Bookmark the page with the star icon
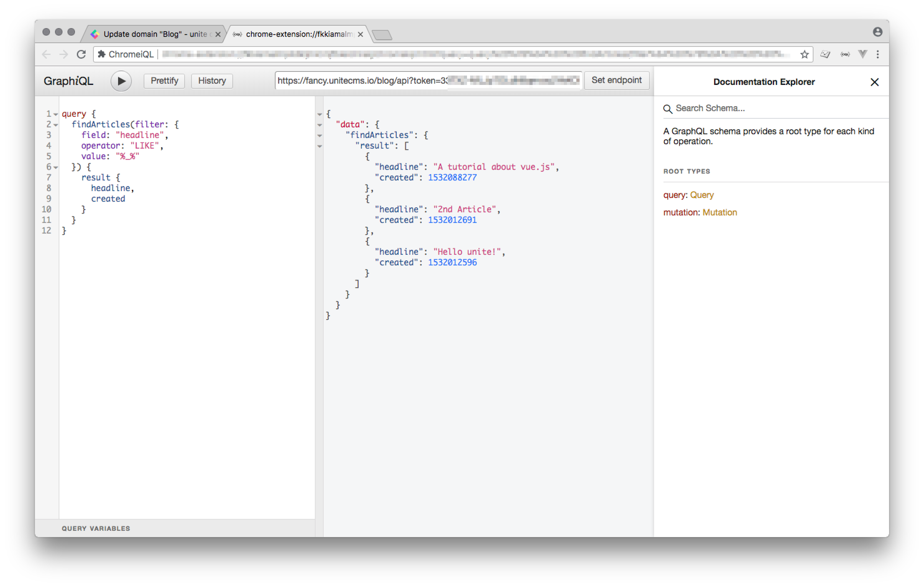The height and width of the screenshot is (587, 924). [x=804, y=54]
